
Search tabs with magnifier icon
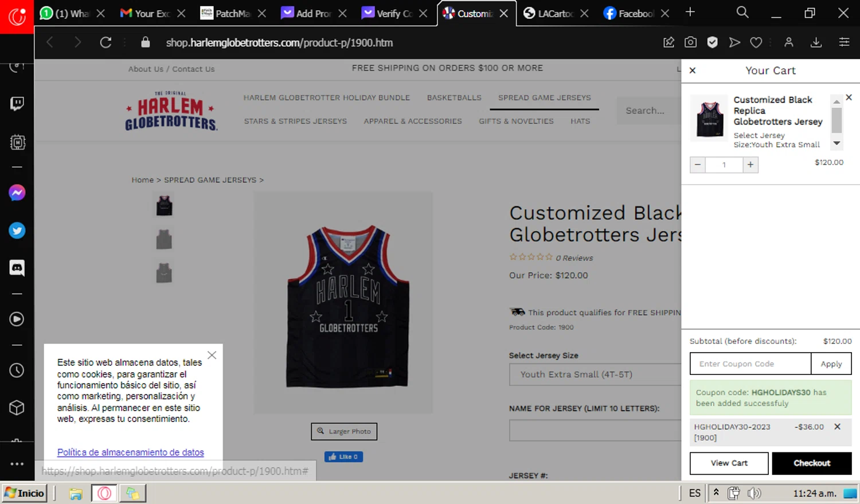(742, 13)
